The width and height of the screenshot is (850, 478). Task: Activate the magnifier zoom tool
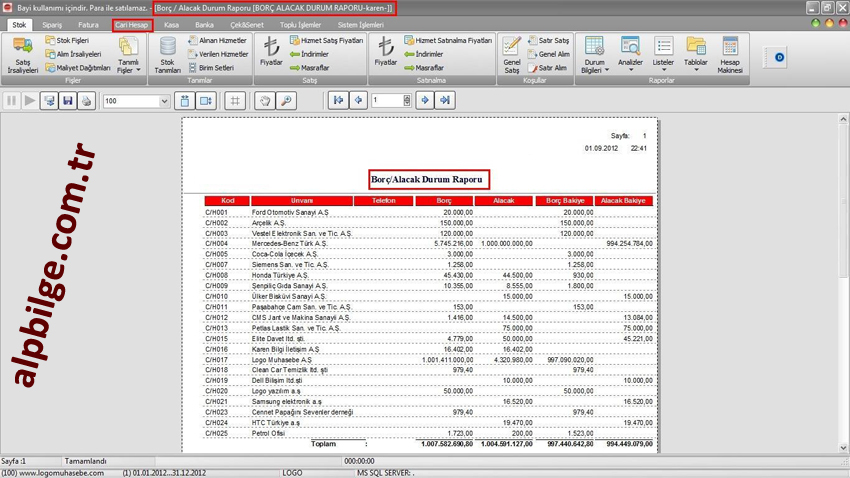click(286, 101)
